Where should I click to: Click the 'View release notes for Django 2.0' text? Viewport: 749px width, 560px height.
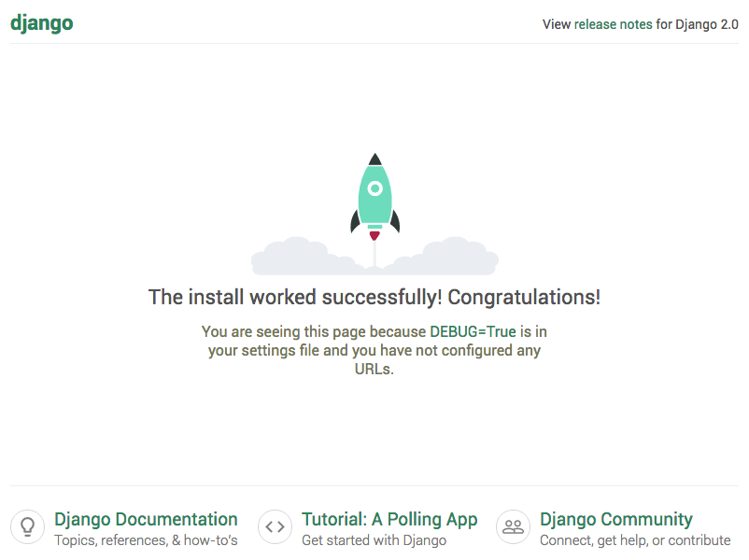pyautogui.click(x=639, y=24)
